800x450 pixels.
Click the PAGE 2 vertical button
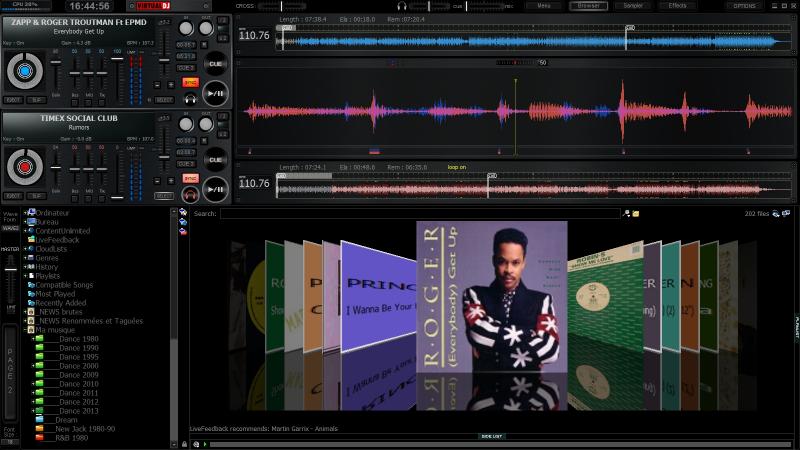(10, 372)
